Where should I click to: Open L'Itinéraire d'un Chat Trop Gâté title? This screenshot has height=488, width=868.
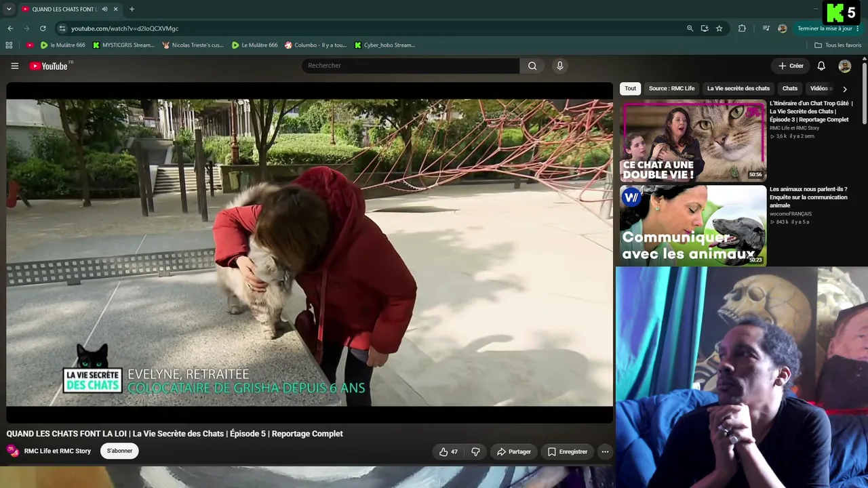coord(811,111)
